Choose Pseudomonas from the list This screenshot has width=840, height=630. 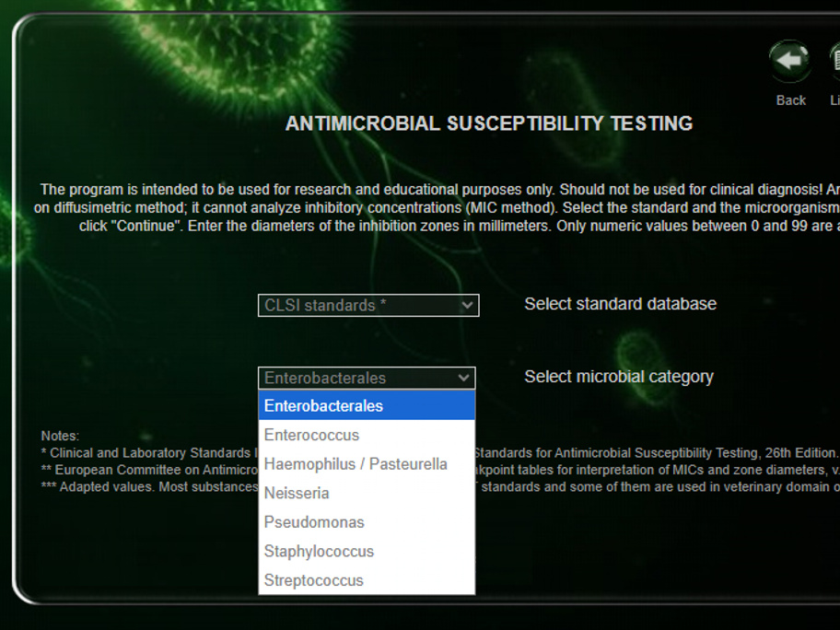[367, 522]
